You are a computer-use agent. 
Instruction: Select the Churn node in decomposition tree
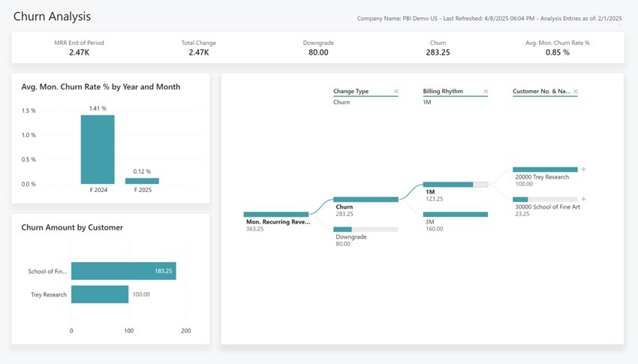366,200
